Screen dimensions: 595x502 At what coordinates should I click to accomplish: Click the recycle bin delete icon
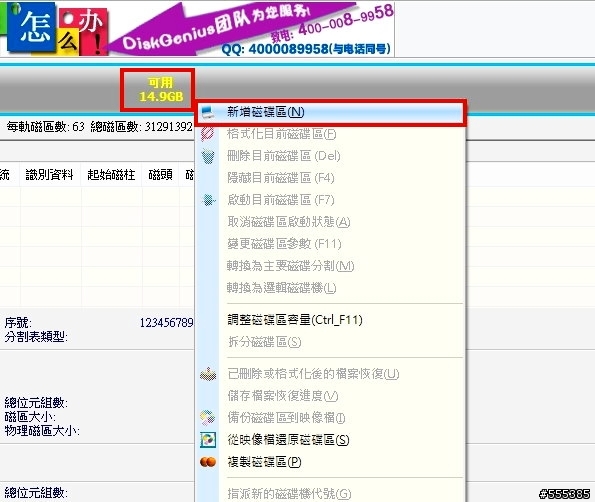coord(208,156)
